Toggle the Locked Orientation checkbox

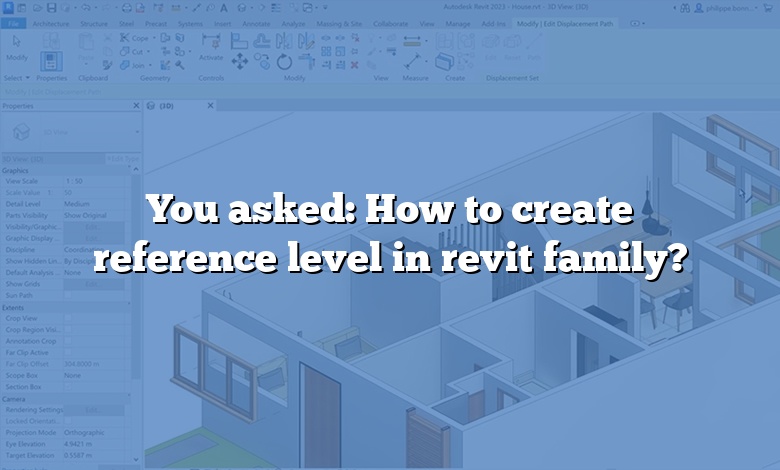[68, 421]
